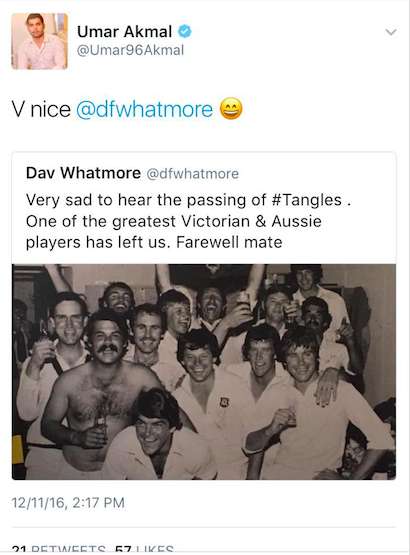View the black-and-white team photo
Screen dimensions: 410x555
(204, 372)
